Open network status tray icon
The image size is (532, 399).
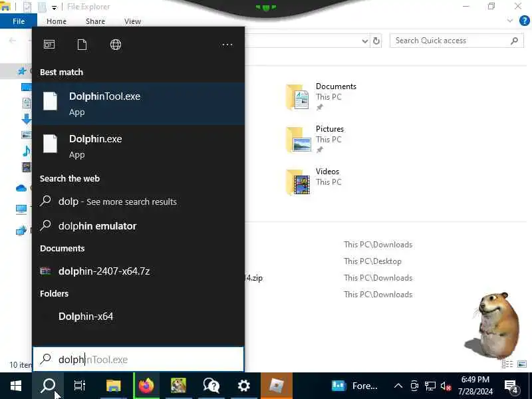(x=430, y=386)
